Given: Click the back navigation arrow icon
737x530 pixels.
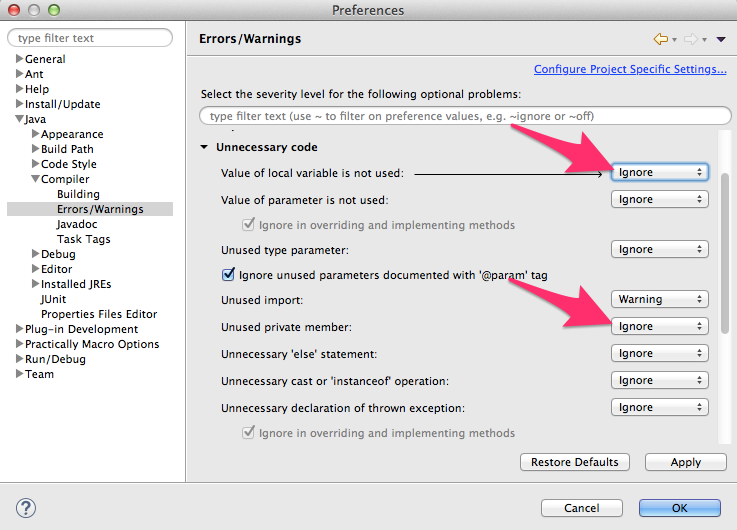Looking at the screenshot, I should pyautogui.click(x=660, y=39).
